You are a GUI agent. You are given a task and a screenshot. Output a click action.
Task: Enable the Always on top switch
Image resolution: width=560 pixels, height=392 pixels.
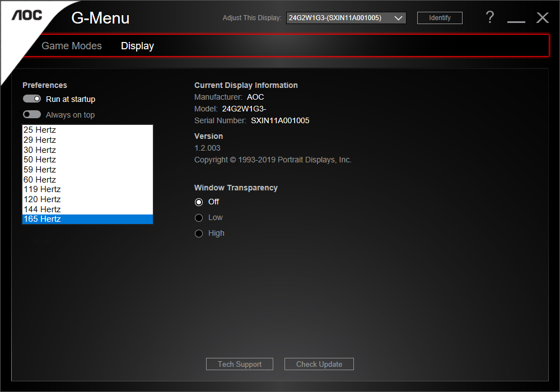[32, 114]
